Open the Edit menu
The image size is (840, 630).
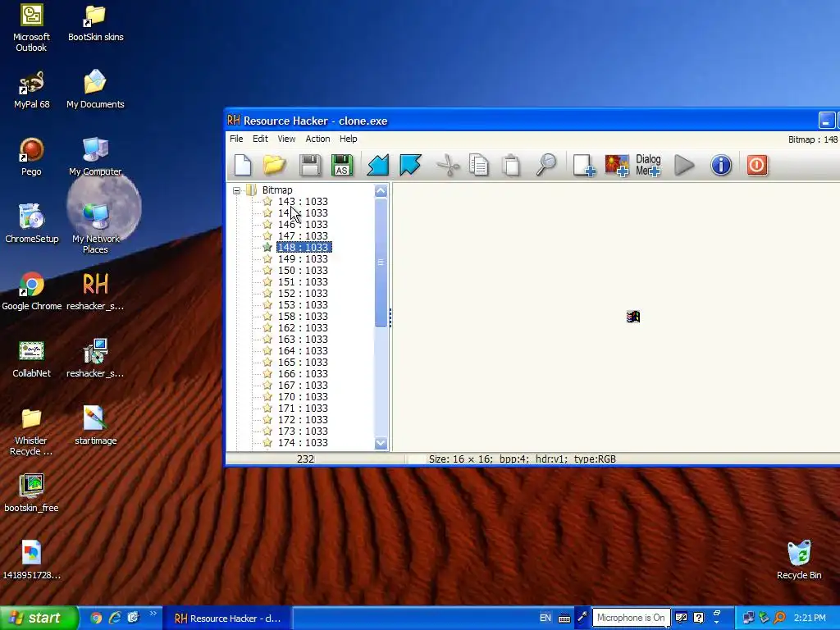(260, 139)
